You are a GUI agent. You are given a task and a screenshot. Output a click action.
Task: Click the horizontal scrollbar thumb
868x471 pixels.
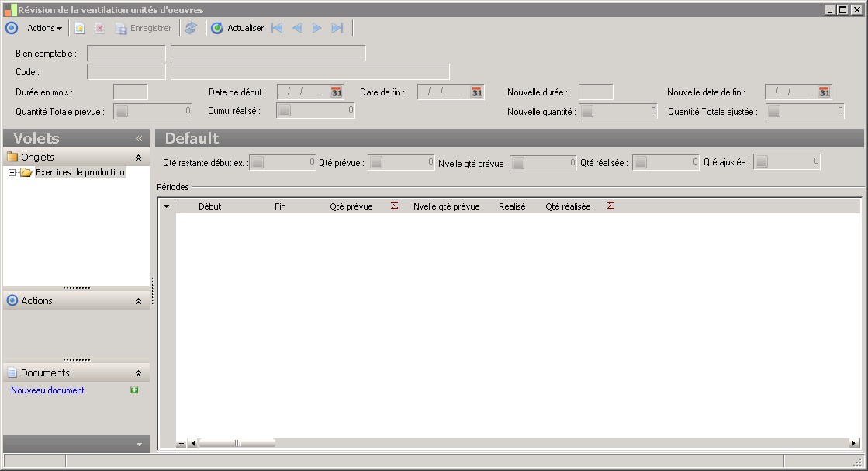(x=237, y=443)
